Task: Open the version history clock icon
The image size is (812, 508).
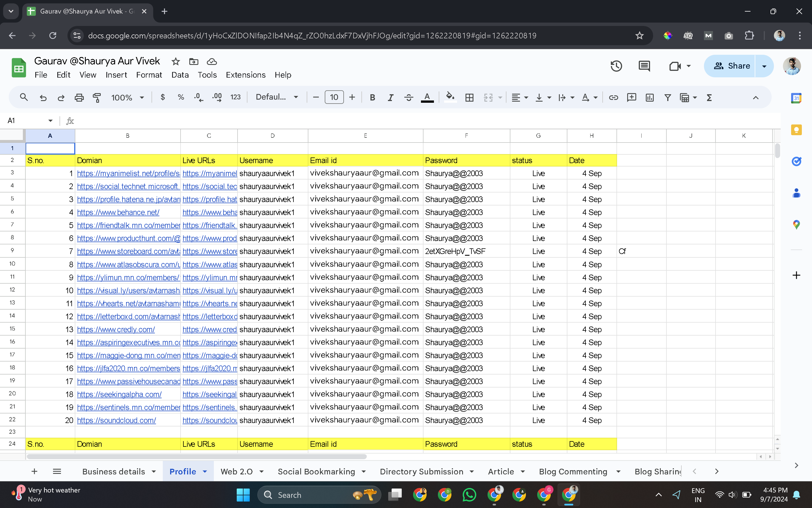Action: pyautogui.click(x=616, y=66)
